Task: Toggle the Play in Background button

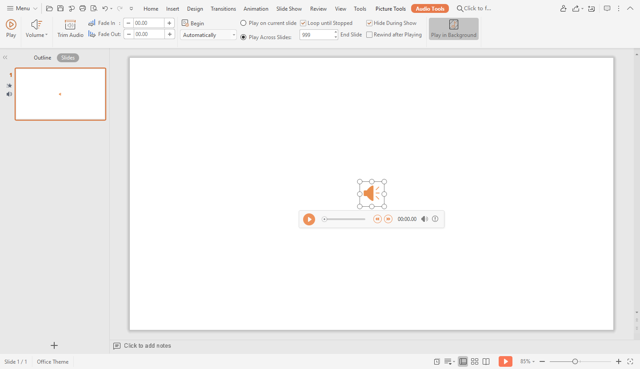Action: click(x=453, y=29)
